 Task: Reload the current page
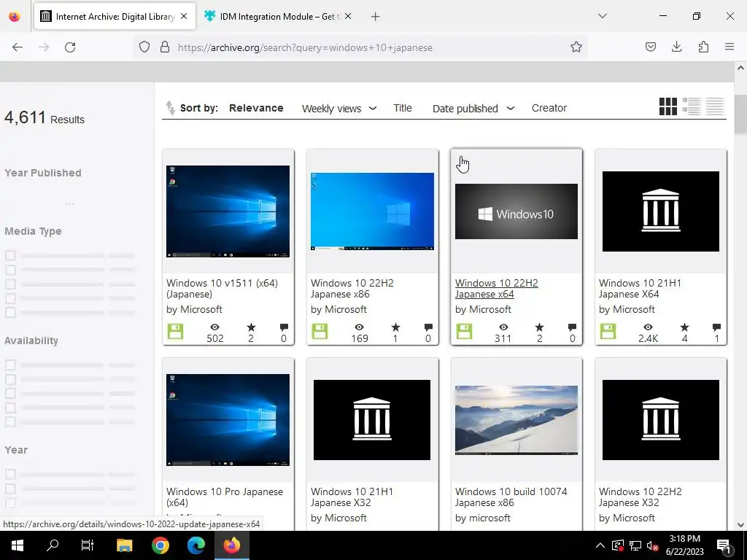70,47
